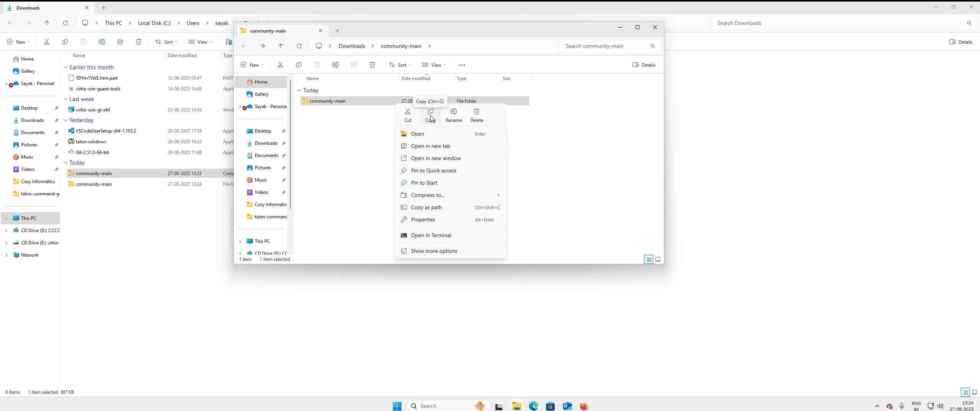The image size is (980, 411).
Task: Expand Network tree node
Action: click(6, 255)
